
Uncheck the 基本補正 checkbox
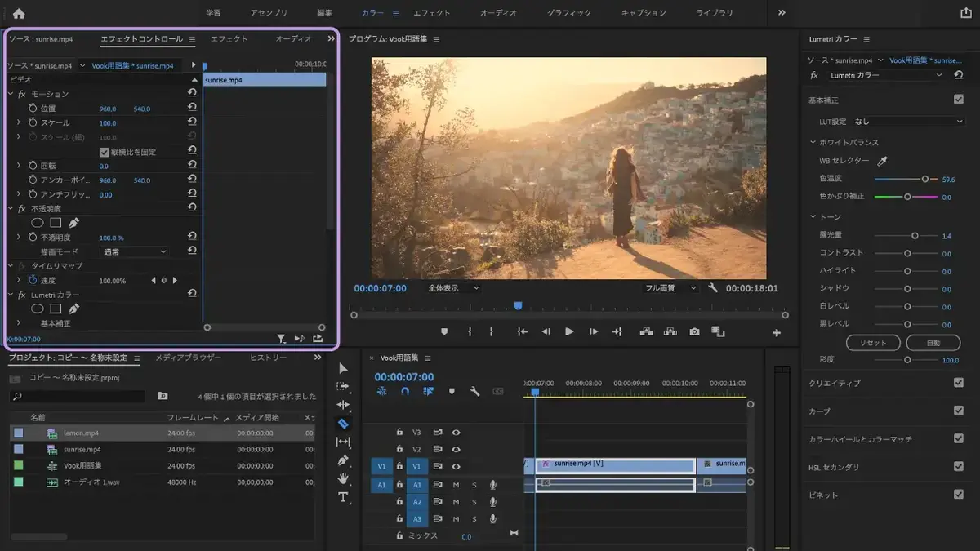(x=958, y=100)
